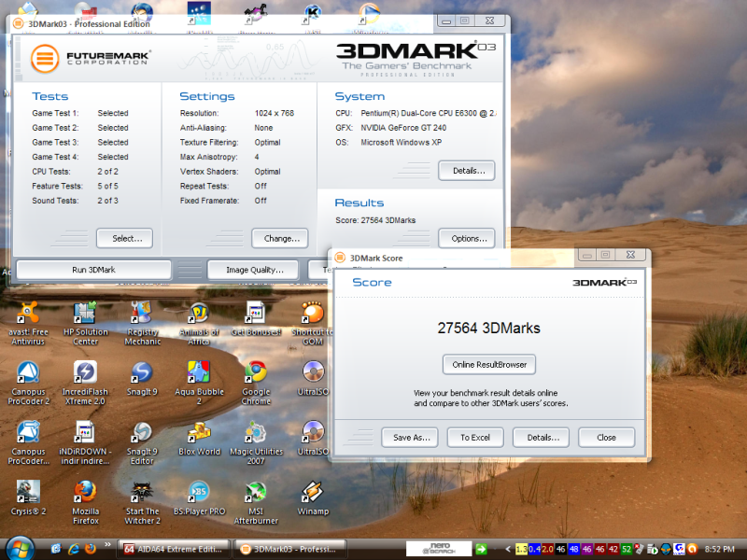Open the Registry Mechanic desktop icon
This screenshot has height=560, width=747.
(142, 324)
